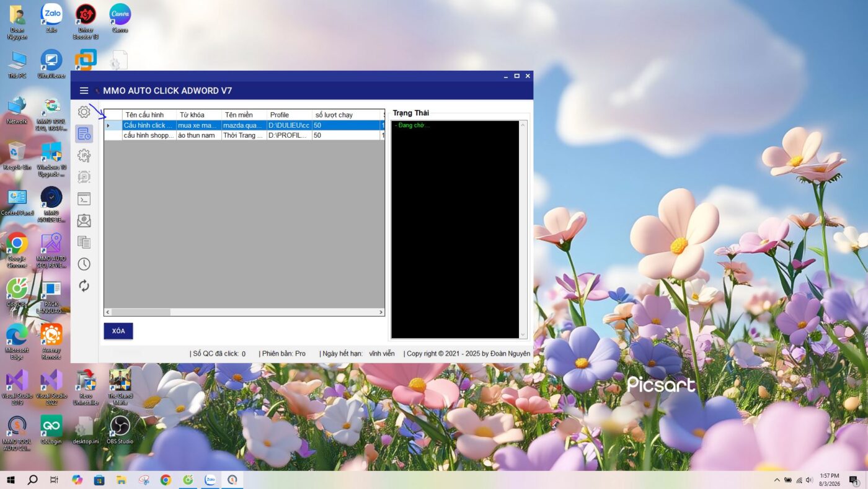The image size is (868, 489).
Task: Select the IP gear settings icon
Action: click(x=84, y=156)
